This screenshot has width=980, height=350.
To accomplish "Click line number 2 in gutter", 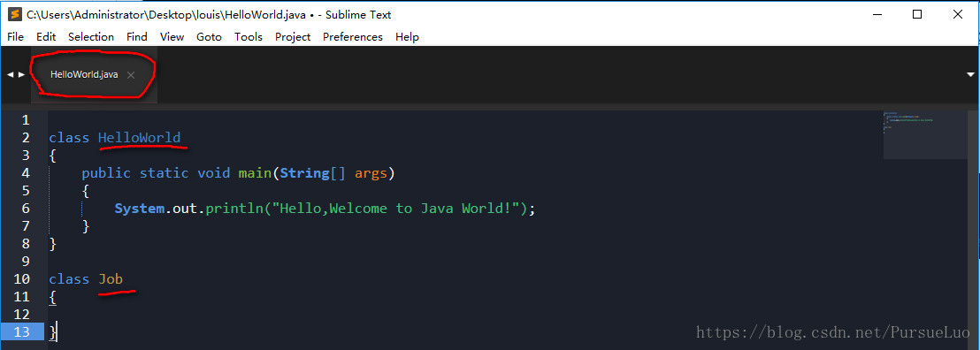I will (26, 138).
